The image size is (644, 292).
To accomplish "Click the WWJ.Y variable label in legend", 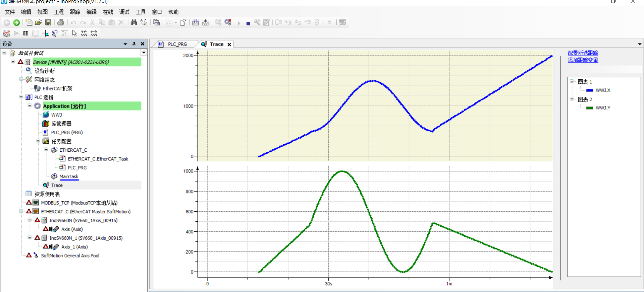I will [x=603, y=108].
